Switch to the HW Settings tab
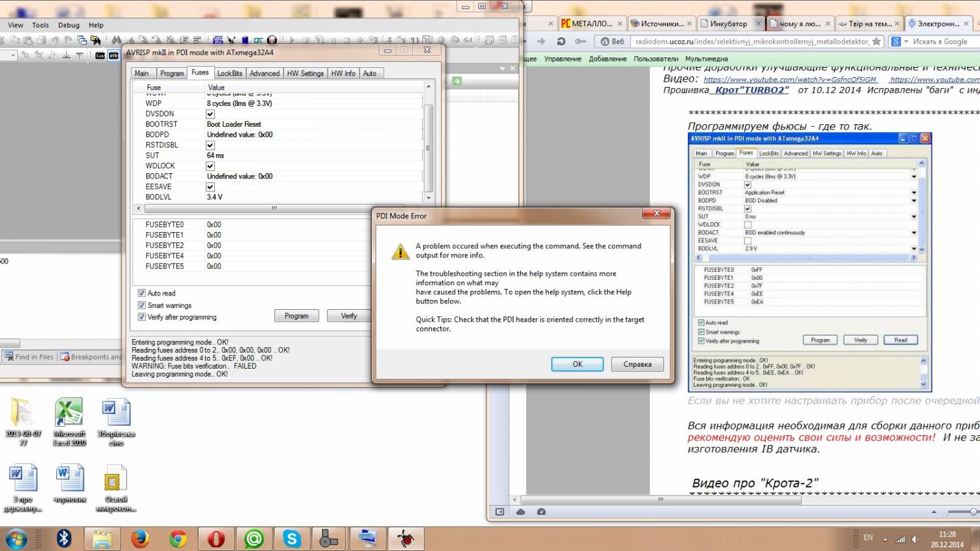The height and width of the screenshot is (551, 980). [305, 73]
